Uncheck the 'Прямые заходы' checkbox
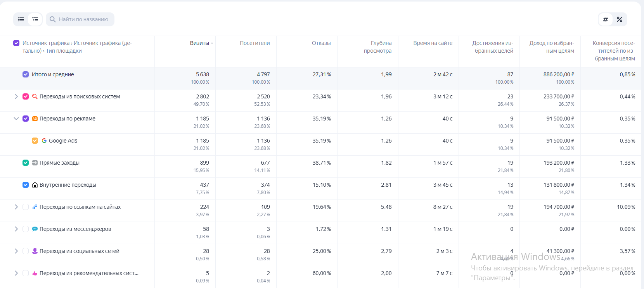Screen dimensions: 644x289 point(26,163)
